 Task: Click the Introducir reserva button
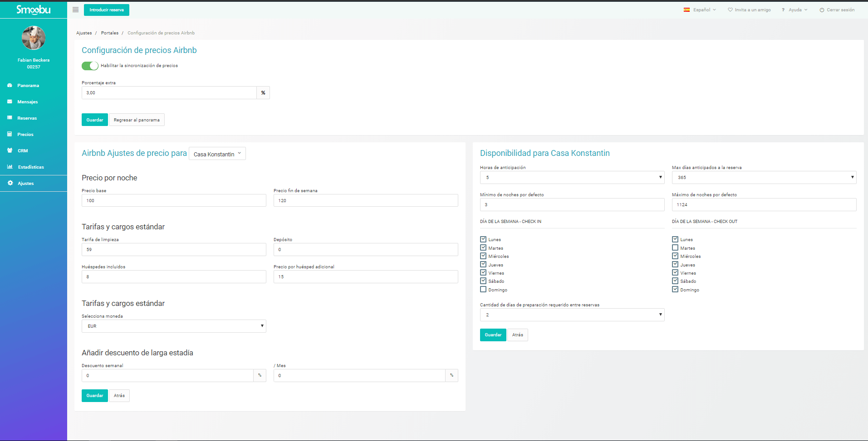(x=107, y=10)
